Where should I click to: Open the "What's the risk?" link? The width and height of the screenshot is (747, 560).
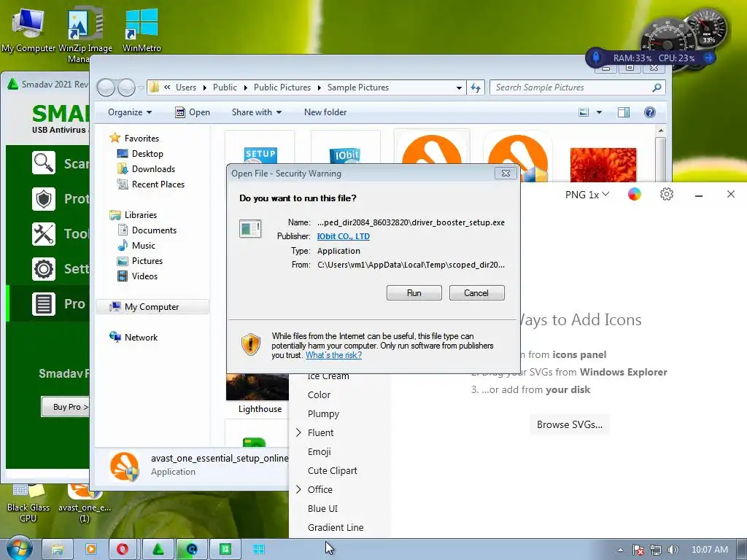[x=333, y=355]
